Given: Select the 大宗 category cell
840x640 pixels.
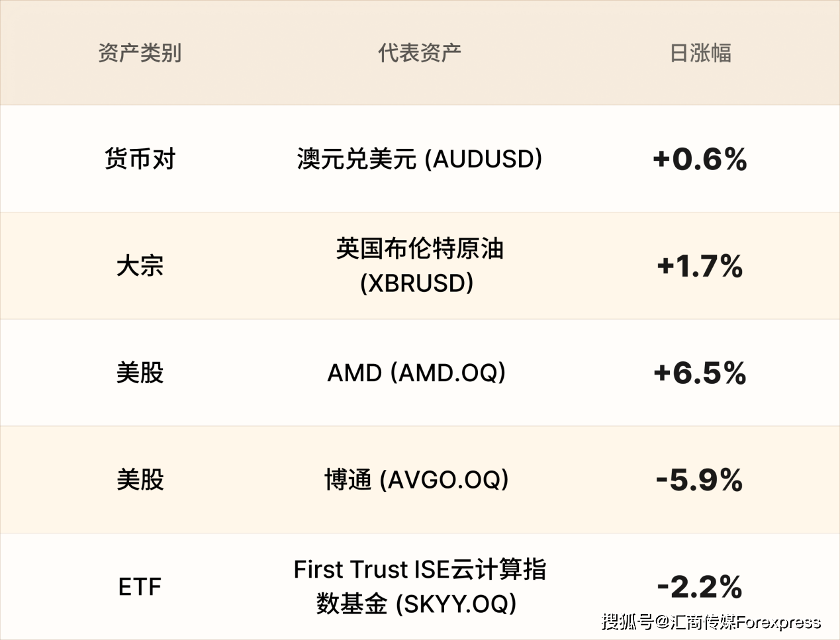Looking at the screenshot, I should [140, 266].
